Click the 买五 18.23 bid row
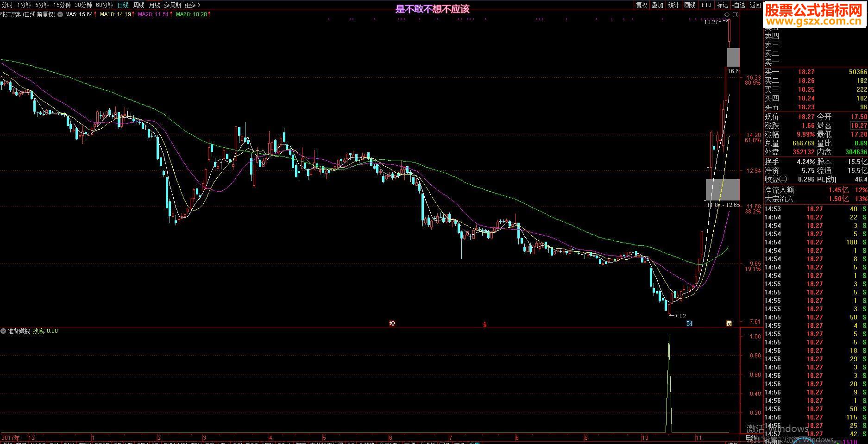 pos(816,107)
